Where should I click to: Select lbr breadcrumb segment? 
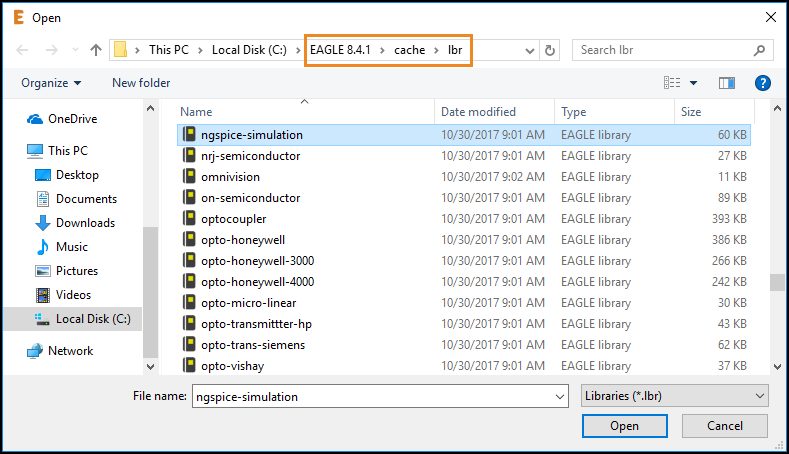tap(455, 50)
